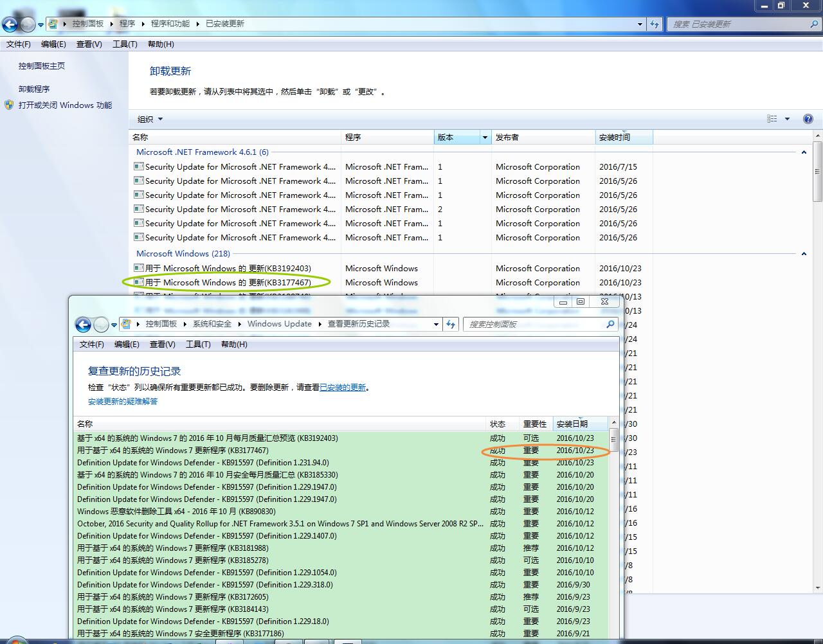Sort by 发布者 column header
Viewport: 823px width, 644px height.
[543, 138]
